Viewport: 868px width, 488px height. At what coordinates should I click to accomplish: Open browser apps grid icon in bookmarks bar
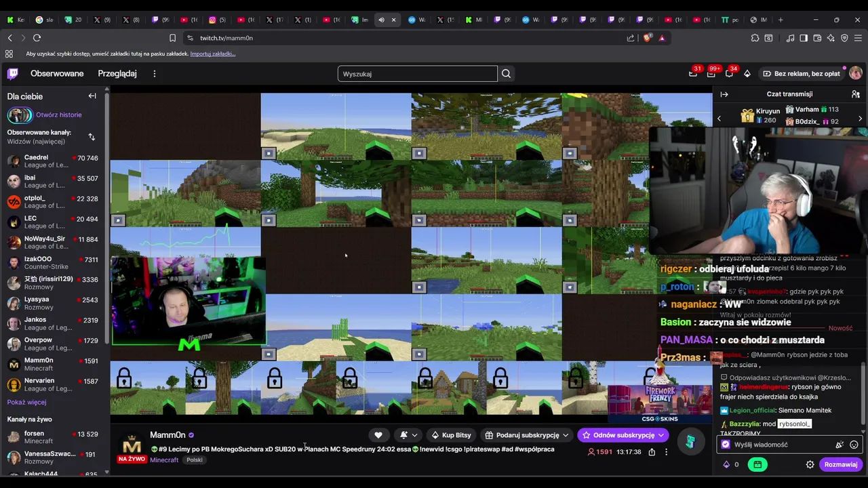tap(9, 54)
